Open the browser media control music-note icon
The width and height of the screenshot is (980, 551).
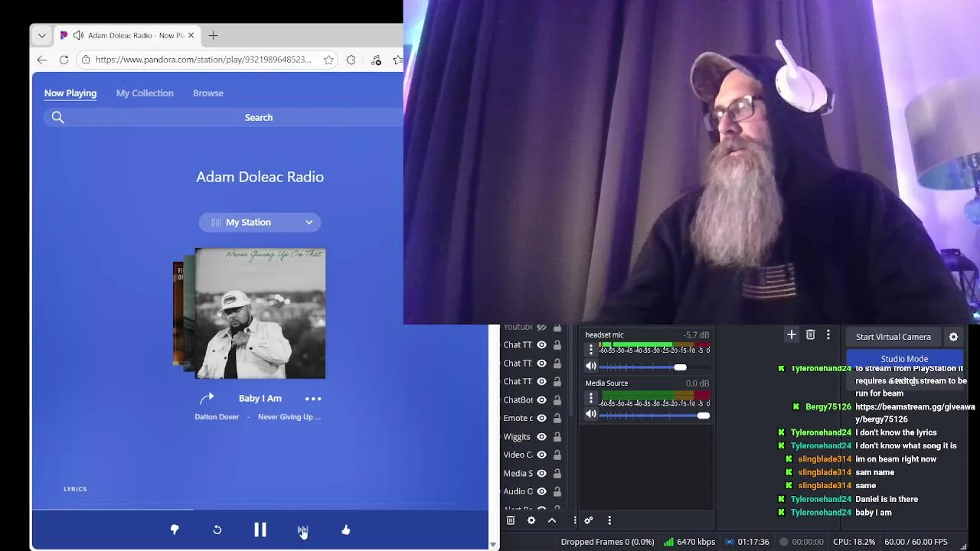pyautogui.click(x=376, y=60)
